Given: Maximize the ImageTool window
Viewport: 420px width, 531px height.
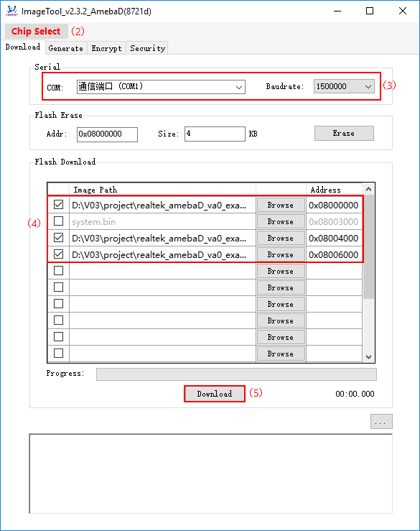Looking at the screenshot, I should pos(370,11).
